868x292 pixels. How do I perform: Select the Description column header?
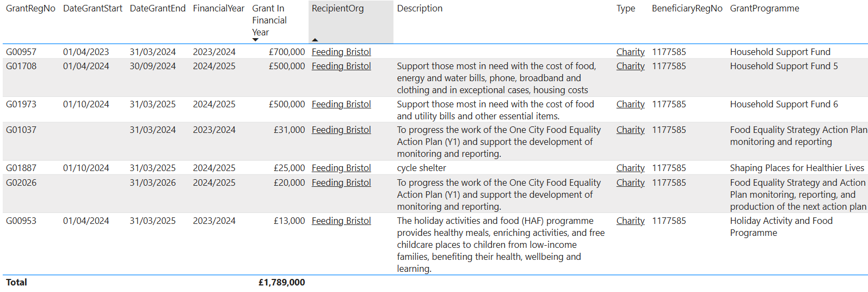420,9
